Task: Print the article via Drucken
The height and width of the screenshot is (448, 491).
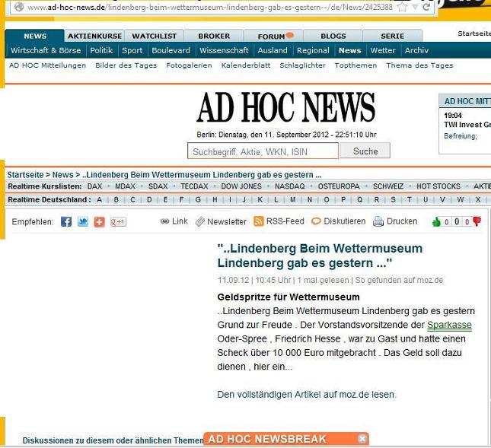Action: point(395,221)
